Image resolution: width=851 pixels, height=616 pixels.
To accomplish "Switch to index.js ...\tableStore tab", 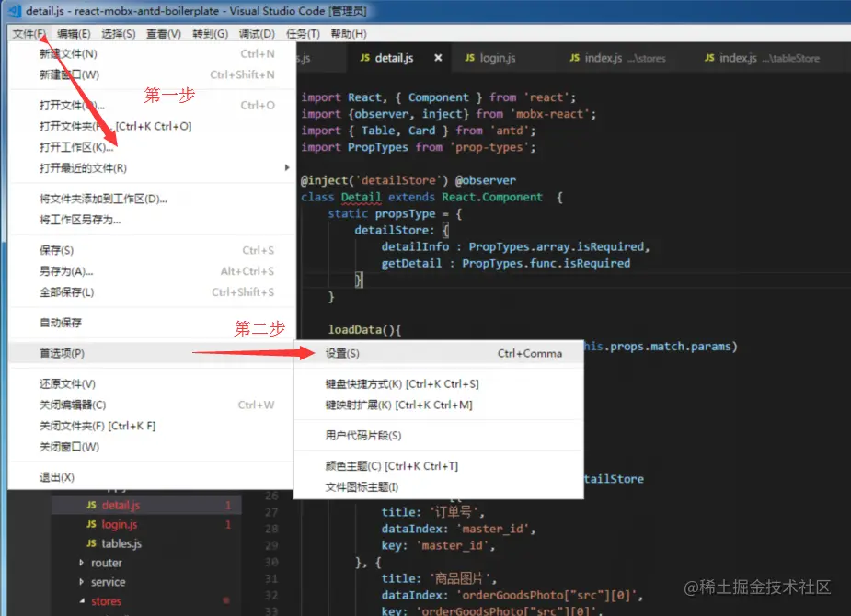I will click(x=769, y=58).
